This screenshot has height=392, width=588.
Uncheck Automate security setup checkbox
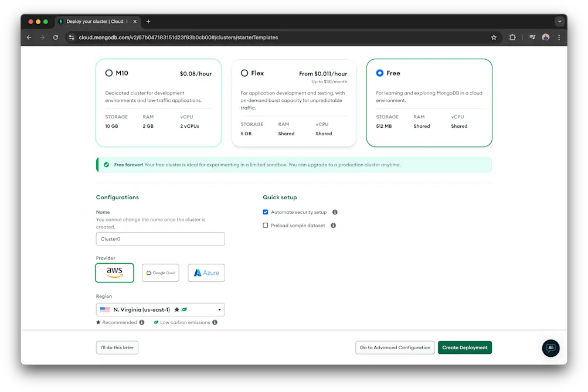pyautogui.click(x=266, y=212)
